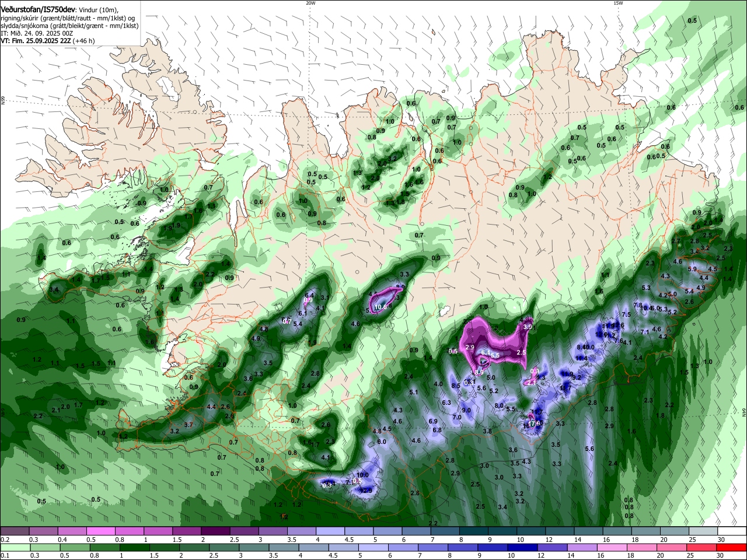747x560 pixels.
Task: Click the dark teal swatch labeled 8, upper row
Action: pyautogui.click(x=474, y=531)
